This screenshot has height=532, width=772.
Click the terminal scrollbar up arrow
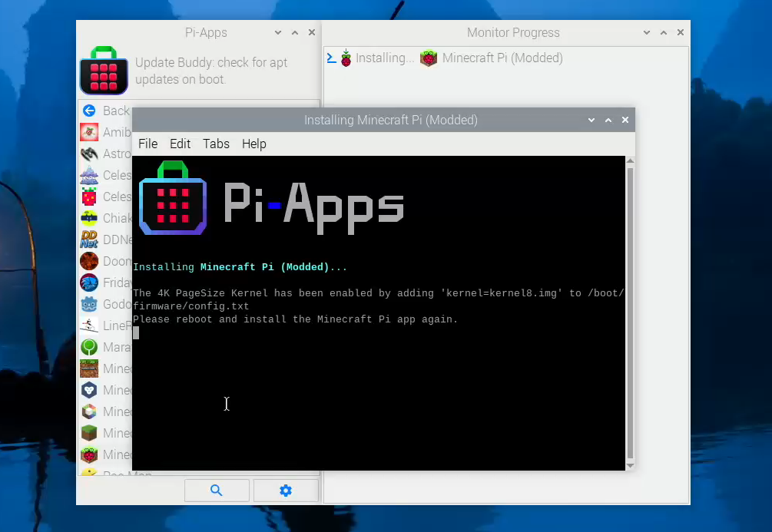[x=630, y=161]
